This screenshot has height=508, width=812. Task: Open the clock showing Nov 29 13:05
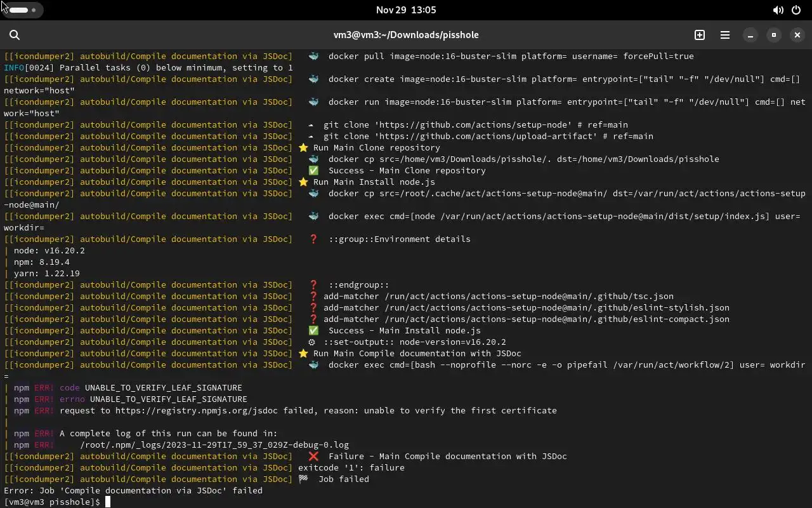[406, 10]
